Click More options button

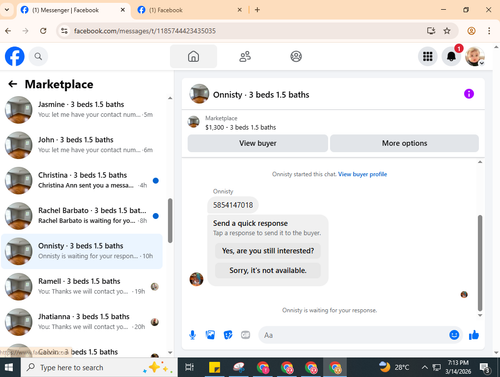click(x=404, y=143)
